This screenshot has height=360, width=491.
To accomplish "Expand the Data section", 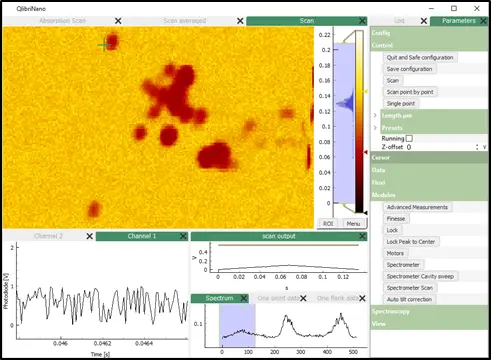I will (429, 170).
